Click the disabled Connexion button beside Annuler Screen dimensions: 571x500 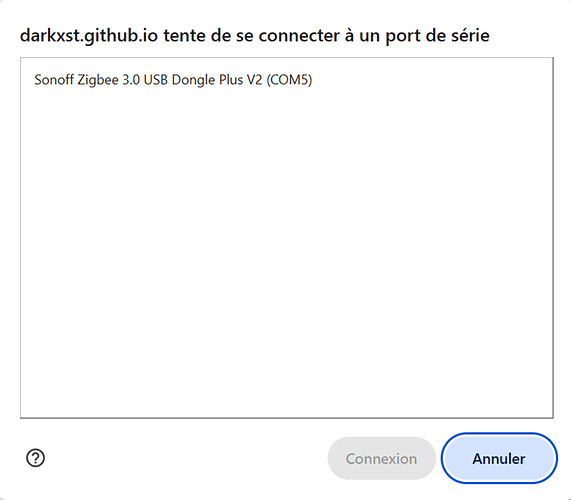pos(381,458)
